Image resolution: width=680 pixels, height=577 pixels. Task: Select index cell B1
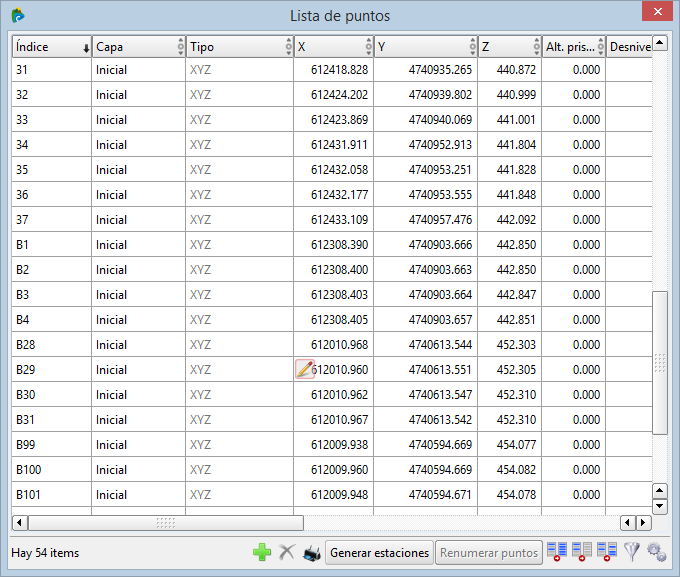pyautogui.click(x=52, y=245)
